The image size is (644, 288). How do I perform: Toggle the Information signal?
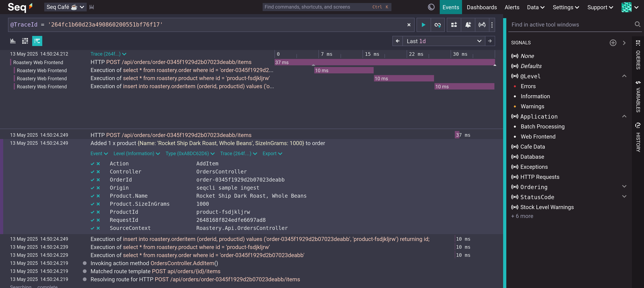[535, 96]
